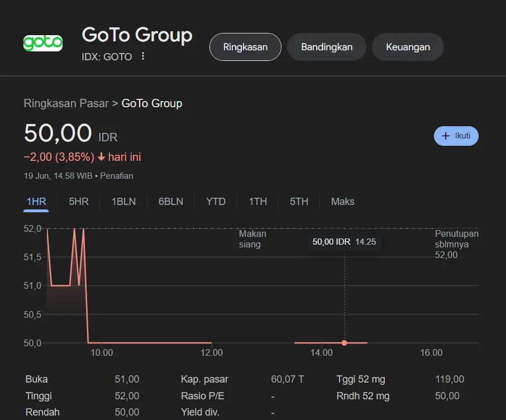Click the Rndh 52 mg label
This screenshot has height=420, width=506.
(363, 396)
